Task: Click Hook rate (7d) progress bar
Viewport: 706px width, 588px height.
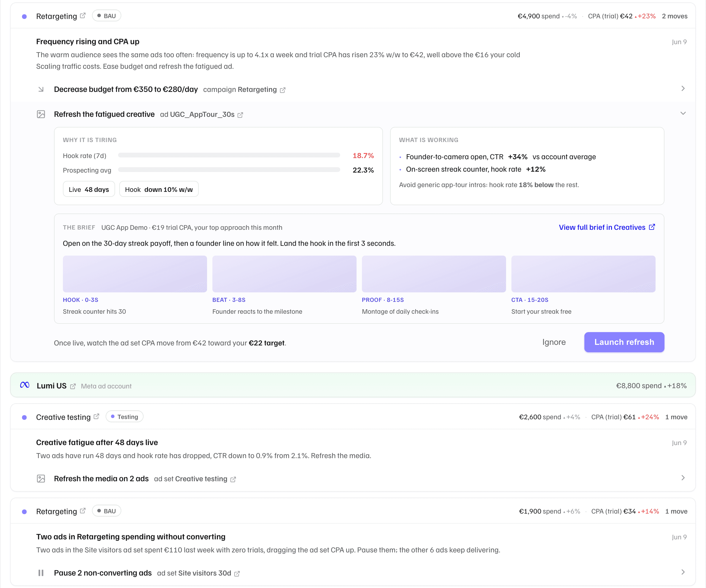Action: (x=229, y=155)
